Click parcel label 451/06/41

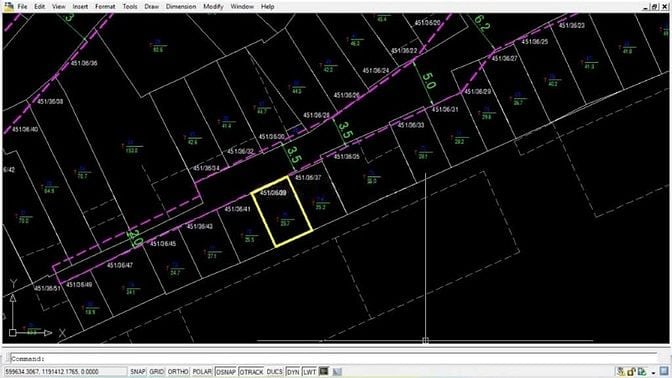pos(237,209)
